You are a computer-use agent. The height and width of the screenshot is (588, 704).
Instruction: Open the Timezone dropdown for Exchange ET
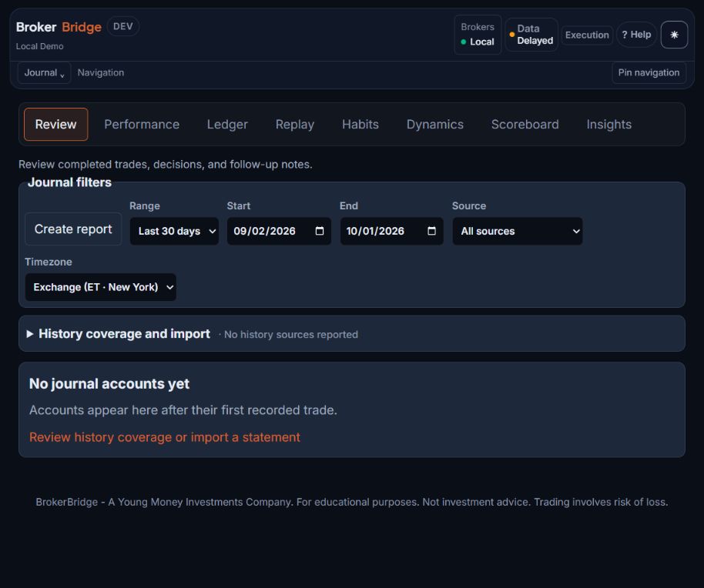coord(101,287)
